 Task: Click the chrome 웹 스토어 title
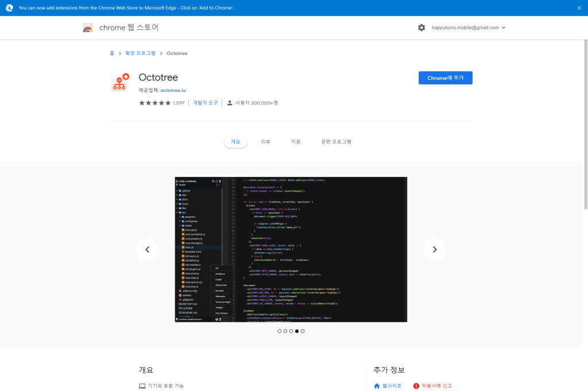tap(129, 28)
